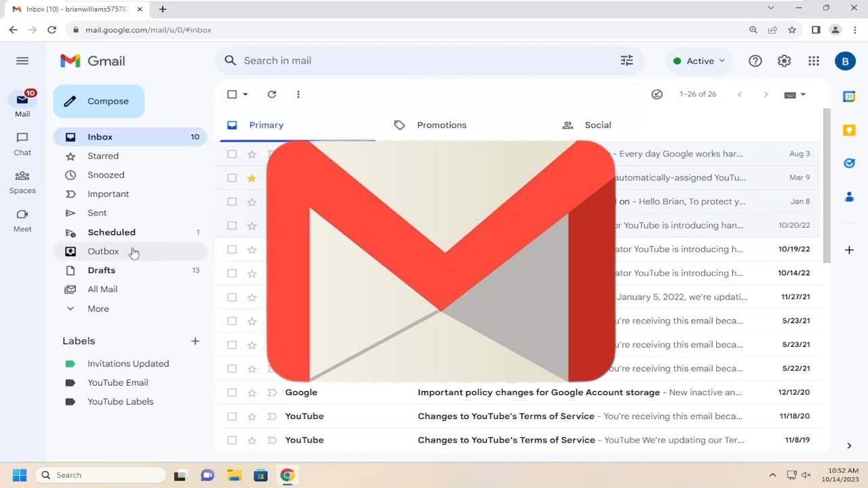Check the offline sync status icon
This screenshot has width=868, height=488.
(657, 94)
